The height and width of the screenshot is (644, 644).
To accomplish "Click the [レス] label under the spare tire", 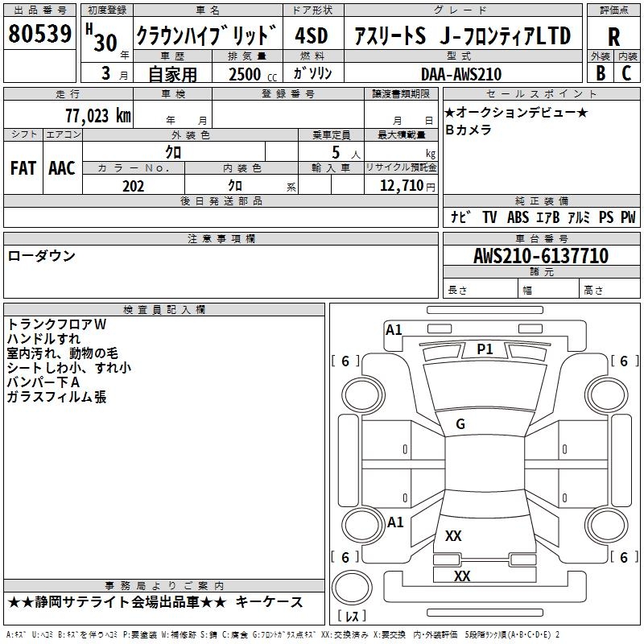I will [x=352, y=617].
